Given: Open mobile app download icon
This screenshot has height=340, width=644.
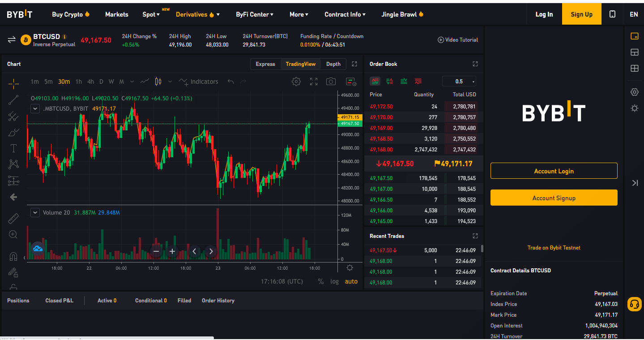Looking at the screenshot, I should coord(612,14).
